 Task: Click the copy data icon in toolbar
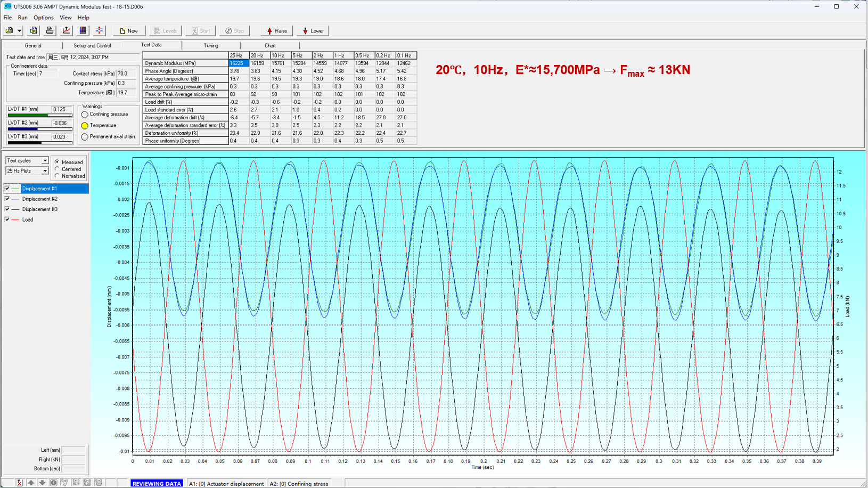pos(33,31)
